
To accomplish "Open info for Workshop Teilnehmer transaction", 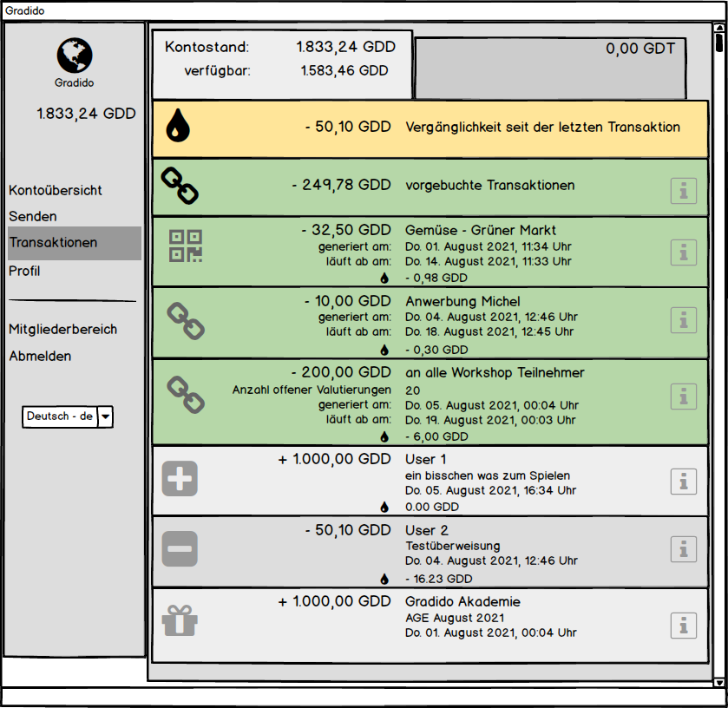I will [684, 397].
